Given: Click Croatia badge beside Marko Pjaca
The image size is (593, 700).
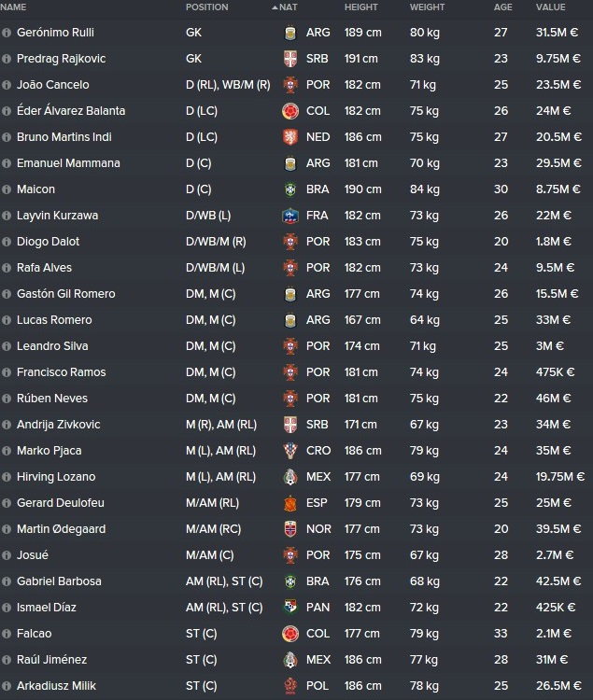Looking at the screenshot, I should (290, 451).
